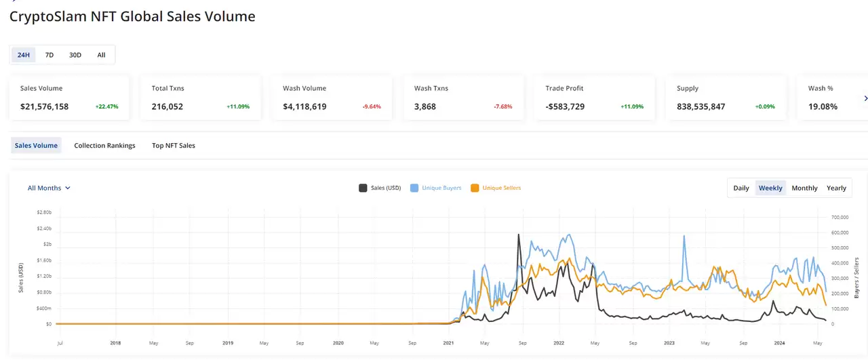
Task: Toggle the Unique Sellers legend series
Action: point(501,188)
